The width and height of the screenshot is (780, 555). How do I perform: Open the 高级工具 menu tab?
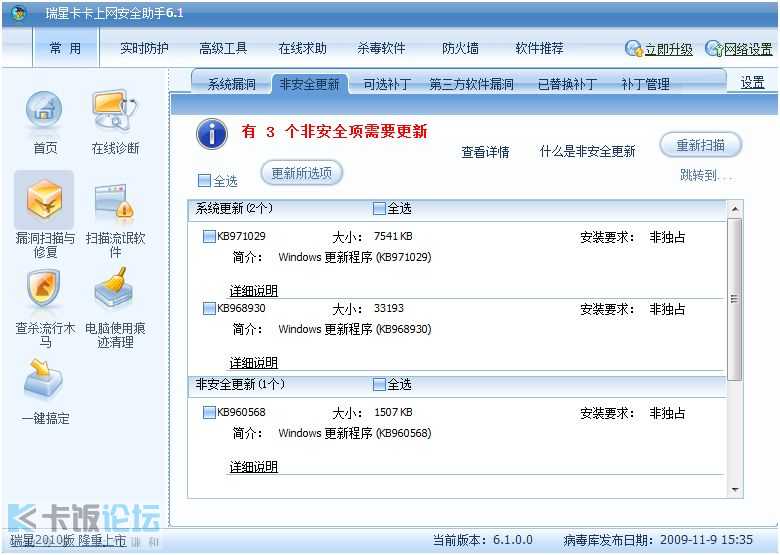point(223,48)
